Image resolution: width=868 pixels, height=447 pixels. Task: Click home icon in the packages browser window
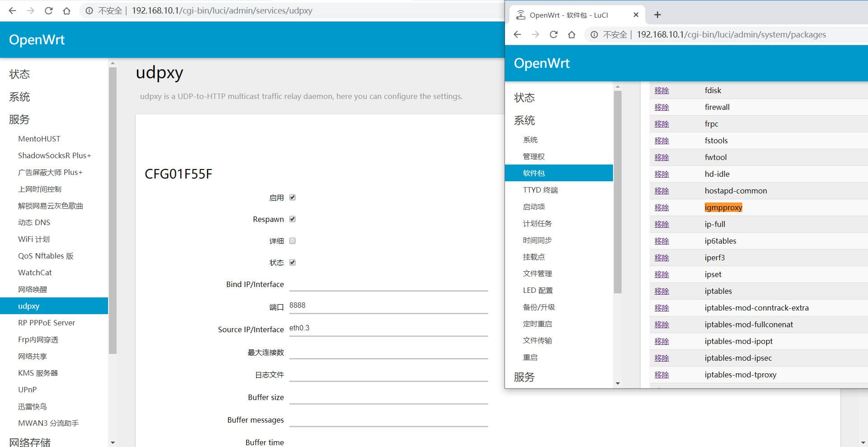[571, 35]
